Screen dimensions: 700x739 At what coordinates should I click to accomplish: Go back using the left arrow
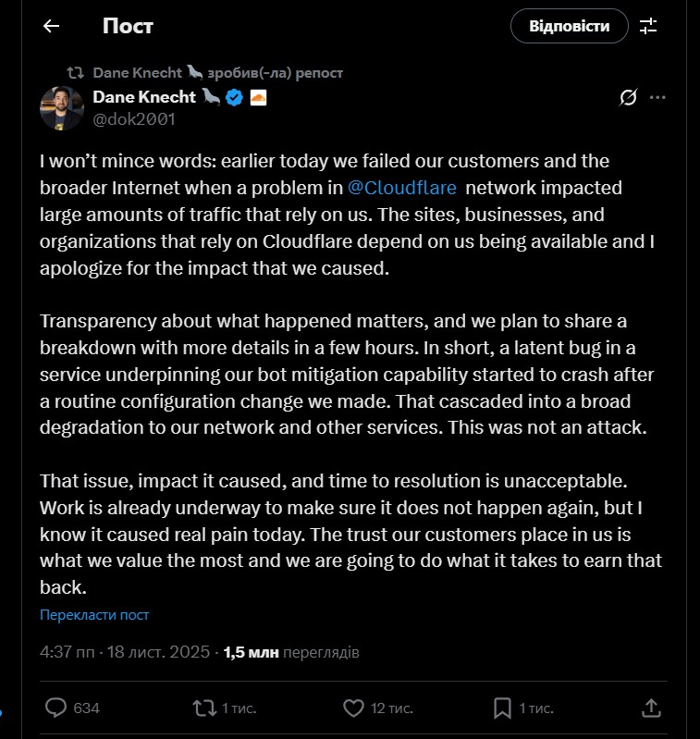(51, 26)
